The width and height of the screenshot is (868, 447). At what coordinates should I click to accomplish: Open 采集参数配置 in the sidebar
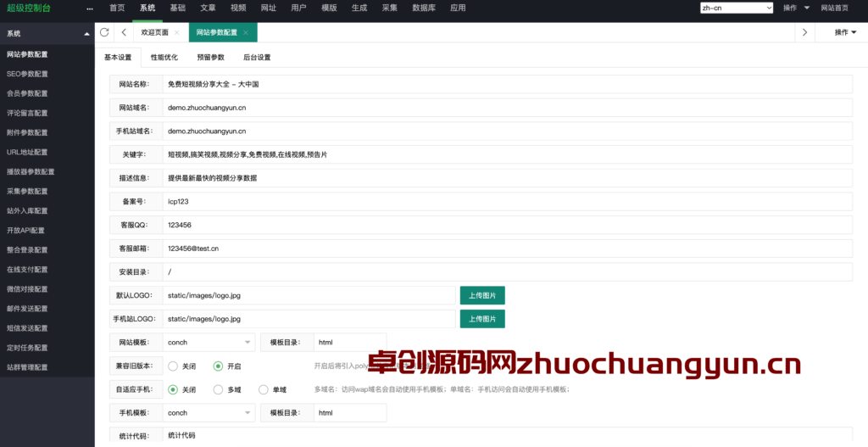click(x=28, y=191)
